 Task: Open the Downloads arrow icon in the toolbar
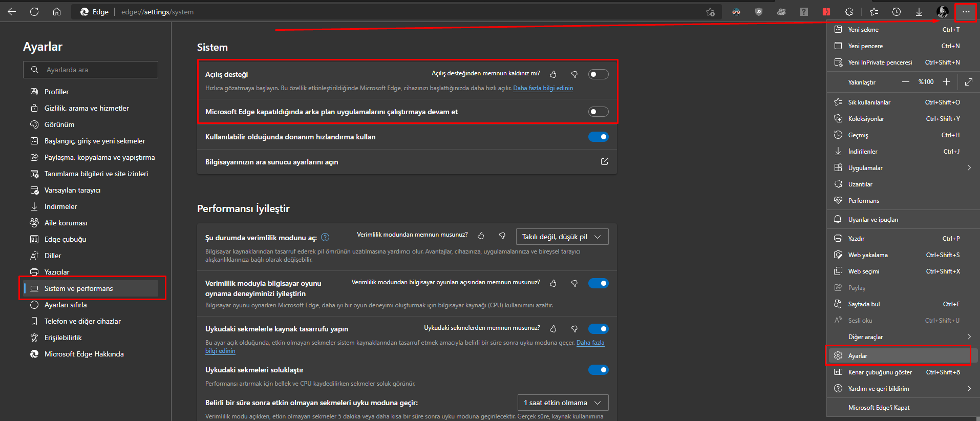click(919, 12)
